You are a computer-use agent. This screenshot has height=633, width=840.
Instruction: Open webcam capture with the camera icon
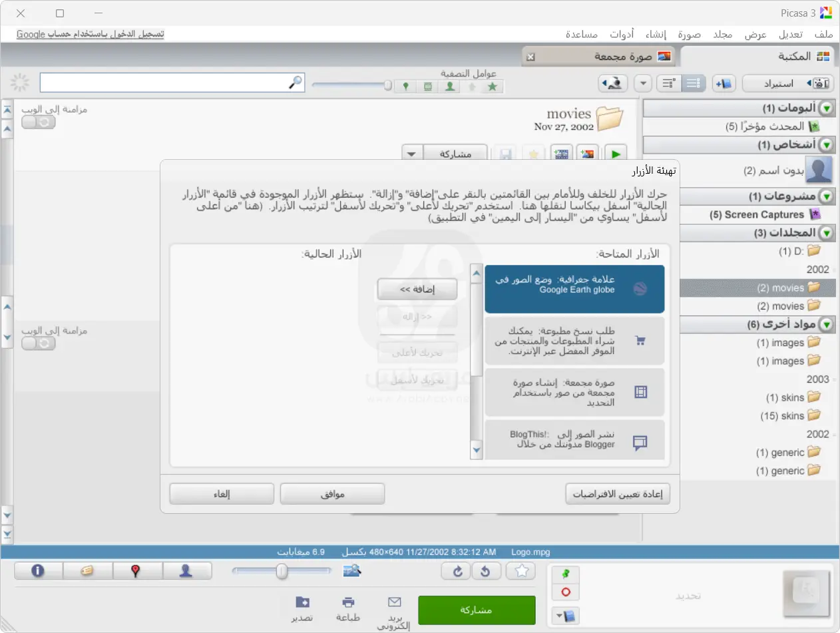612,83
